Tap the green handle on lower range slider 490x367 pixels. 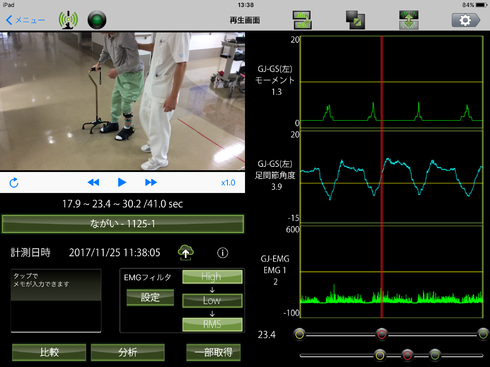coord(435,355)
